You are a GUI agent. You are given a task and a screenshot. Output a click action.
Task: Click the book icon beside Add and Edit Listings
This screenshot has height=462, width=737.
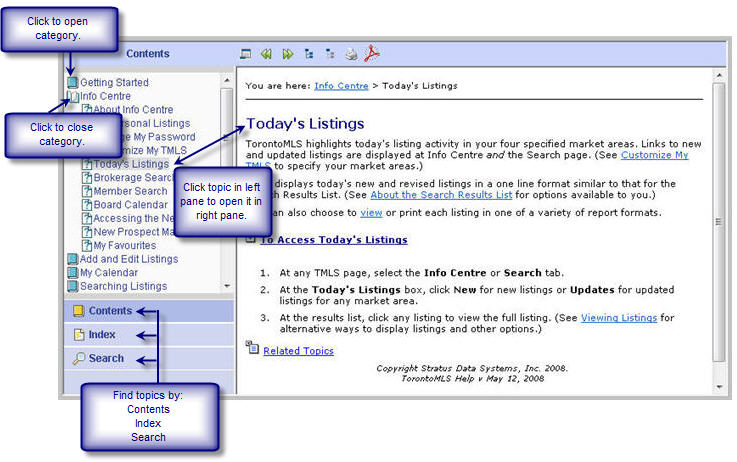point(72,259)
